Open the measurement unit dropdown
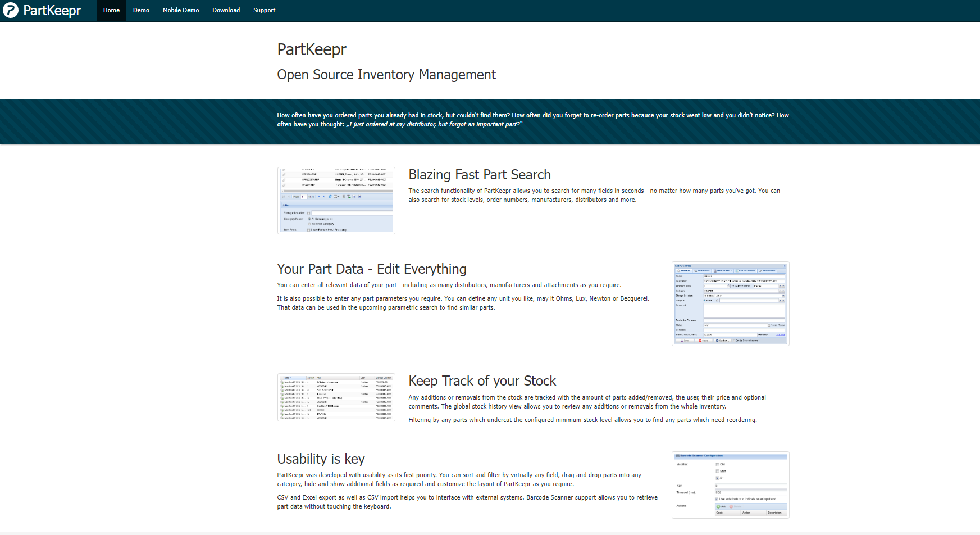The width and height of the screenshot is (980, 535). (781, 285)
